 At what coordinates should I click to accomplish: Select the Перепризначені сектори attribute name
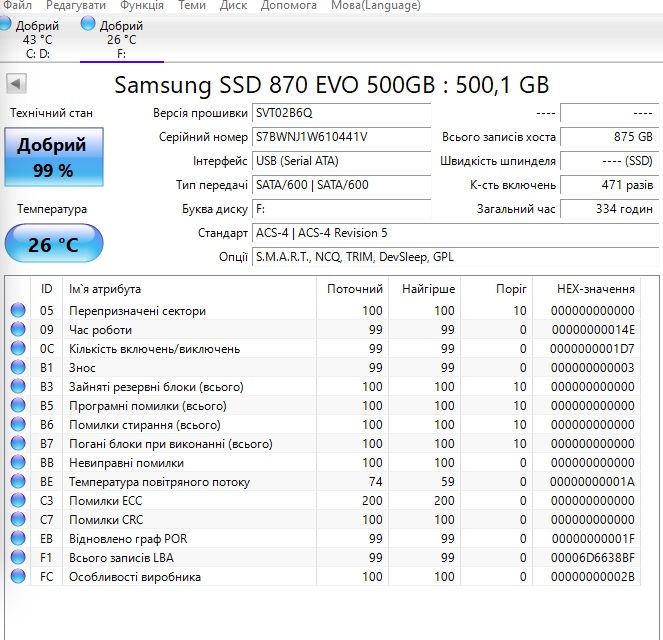(x=137, y=311)
